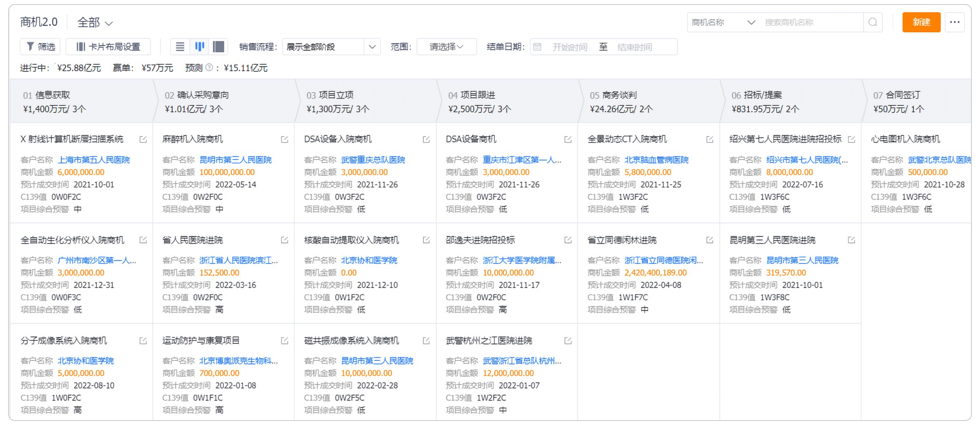
Task: Click the forecast help question icon
Action: (x=209, y=67)
